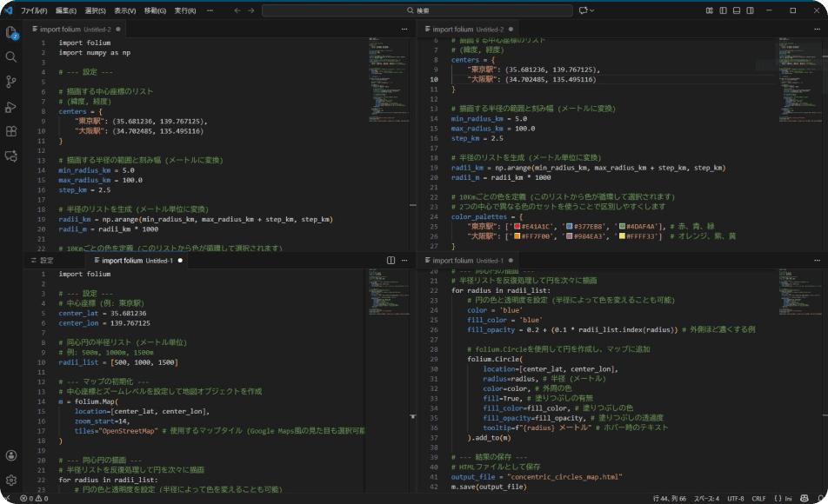Click split editor icon in bottom-left group
The width and height of the screenshot is (828, 504).
(x=391, y=261)
